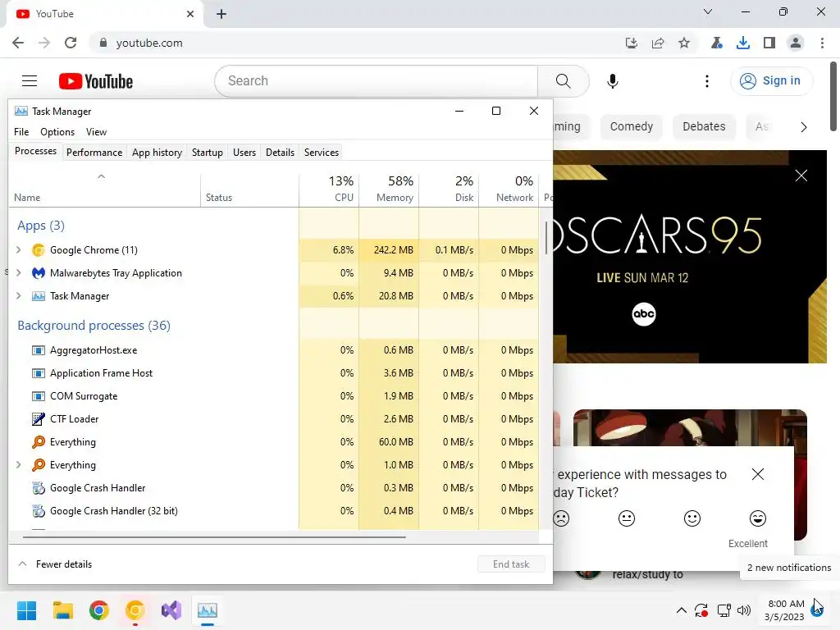840x630 pixels.
Task: Expand the Google Chrome (11) process group
Action: tap(19, 250)
